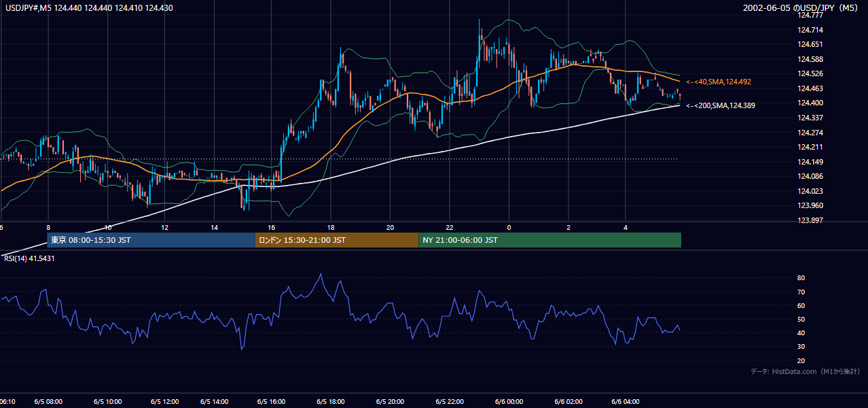Click the 6/5 12:00 time label

click(x=164, y=402)
